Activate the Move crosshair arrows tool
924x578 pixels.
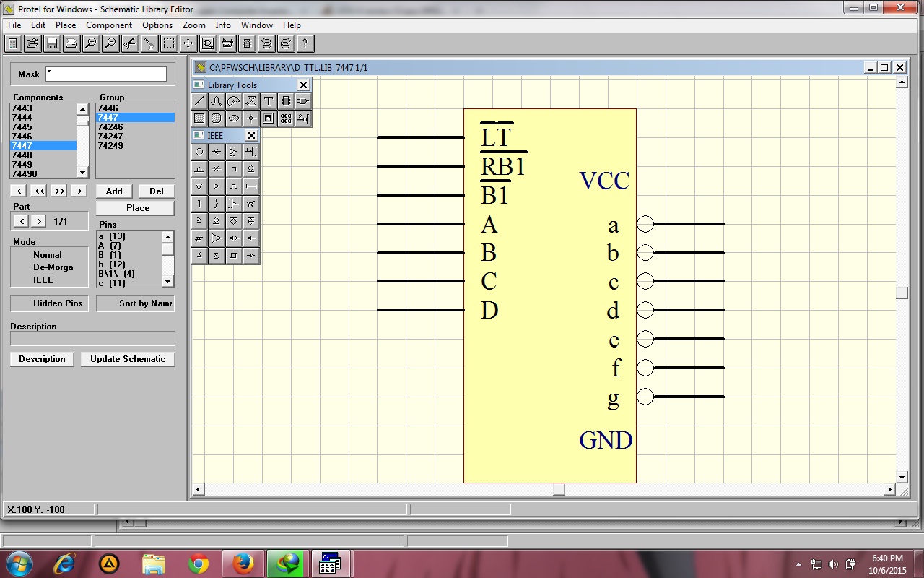point(188,43)
